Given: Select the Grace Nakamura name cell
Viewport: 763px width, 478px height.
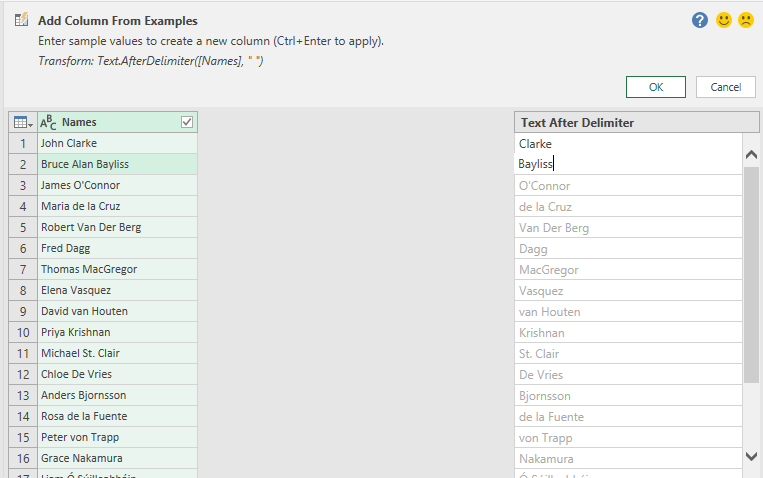Looking at the screenshot, I should [x=117, y=458].
